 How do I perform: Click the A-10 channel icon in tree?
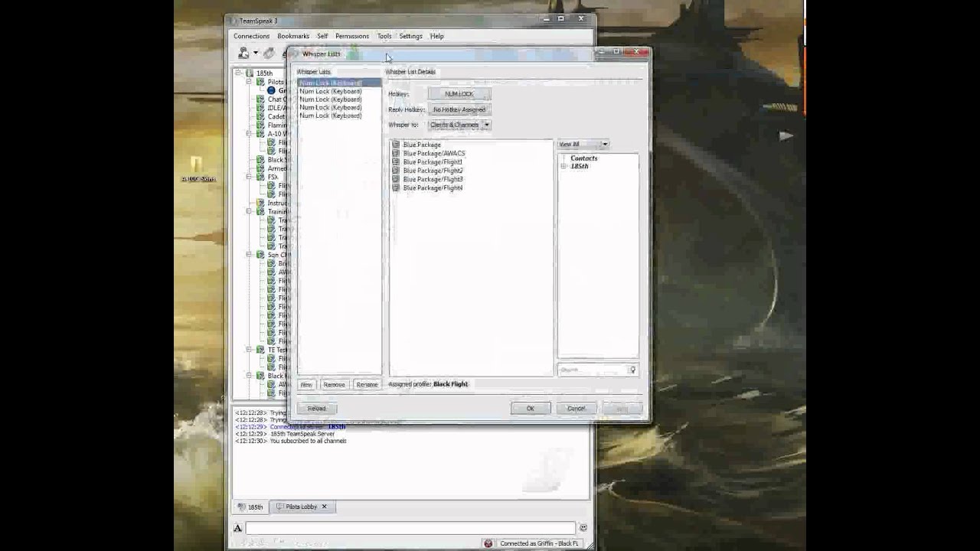260,134
